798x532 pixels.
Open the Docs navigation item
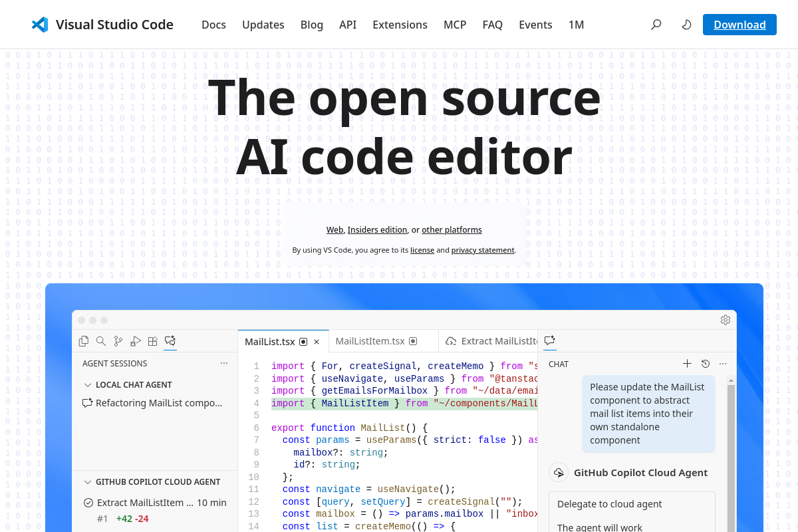click(213, 25)
